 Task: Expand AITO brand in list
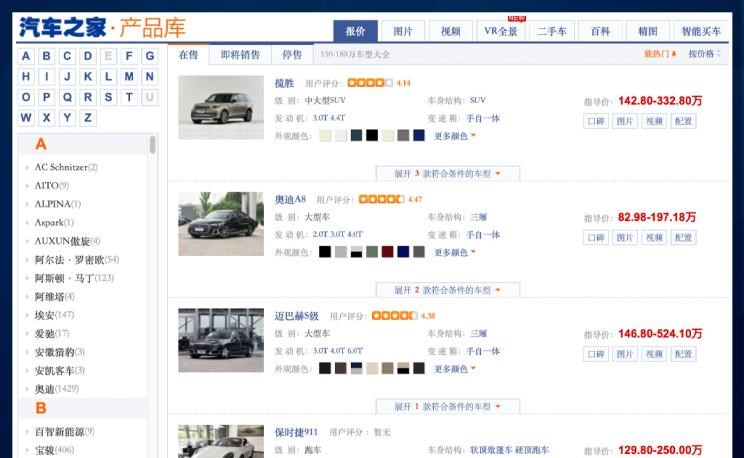pyautogui.click(x=52, y=186)
